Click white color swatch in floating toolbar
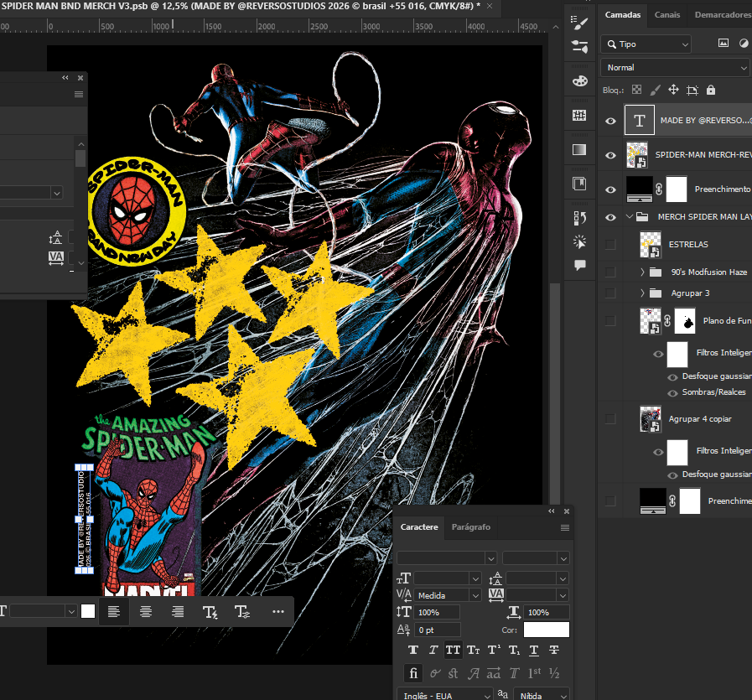 (x=88, y=611)
